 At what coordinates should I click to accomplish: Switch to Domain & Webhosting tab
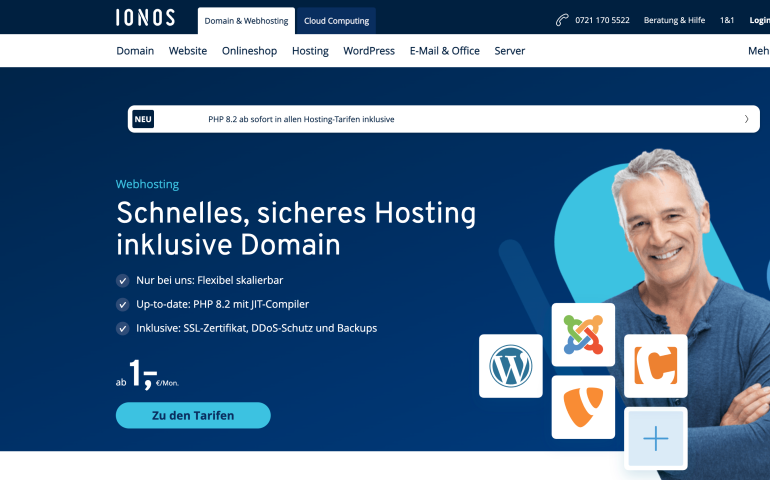pos(247,21)
